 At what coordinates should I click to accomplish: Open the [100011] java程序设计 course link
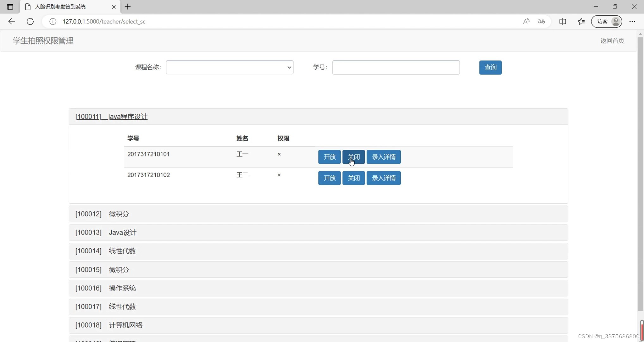tap(111, 117)
